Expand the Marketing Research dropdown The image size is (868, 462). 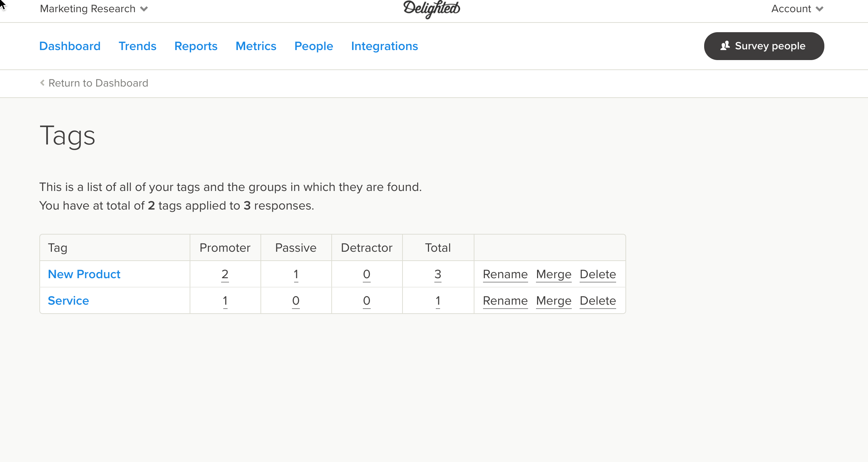pos(94,9)
